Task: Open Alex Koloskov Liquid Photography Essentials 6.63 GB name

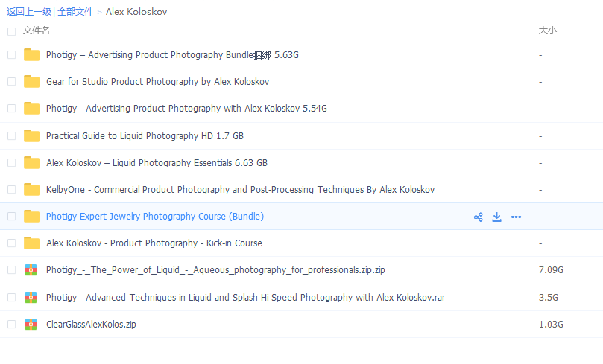Action: tap(157, 163)
